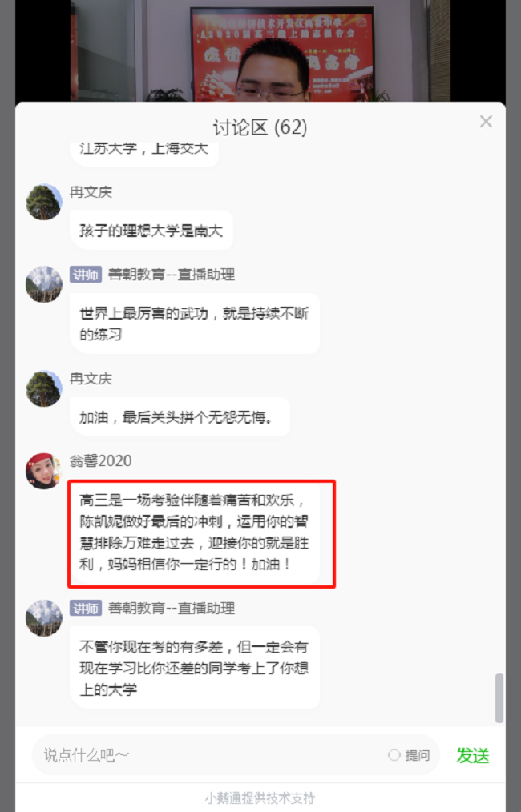Click the 加油，最后关头 message bubble
Image resolution: width=521 pixels, height=812 pixels.
(x=180, y=417)
